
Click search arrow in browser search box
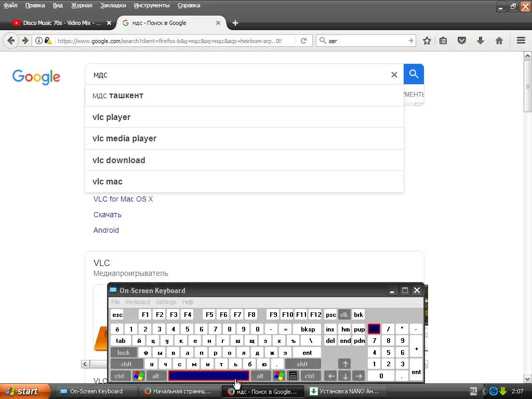[x=410, y=41]
